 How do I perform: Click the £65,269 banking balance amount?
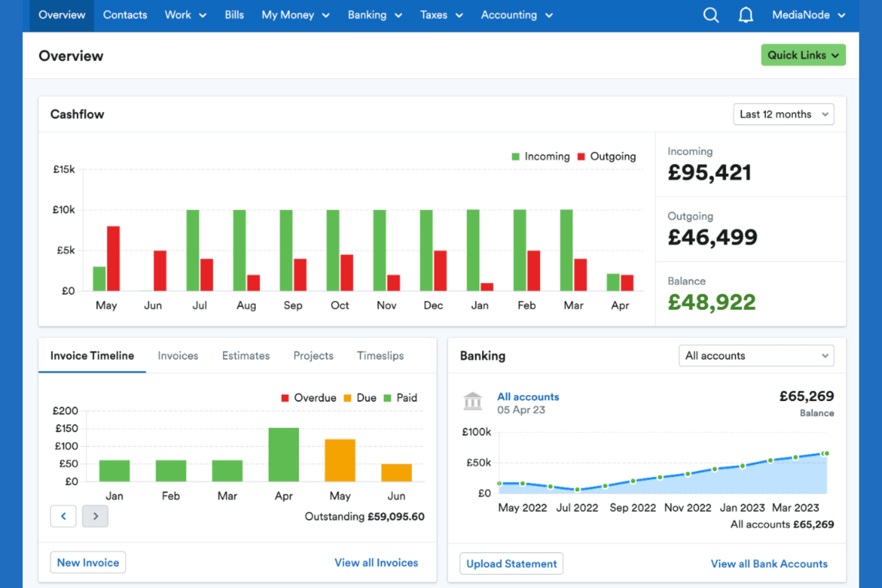coord(806,396)
